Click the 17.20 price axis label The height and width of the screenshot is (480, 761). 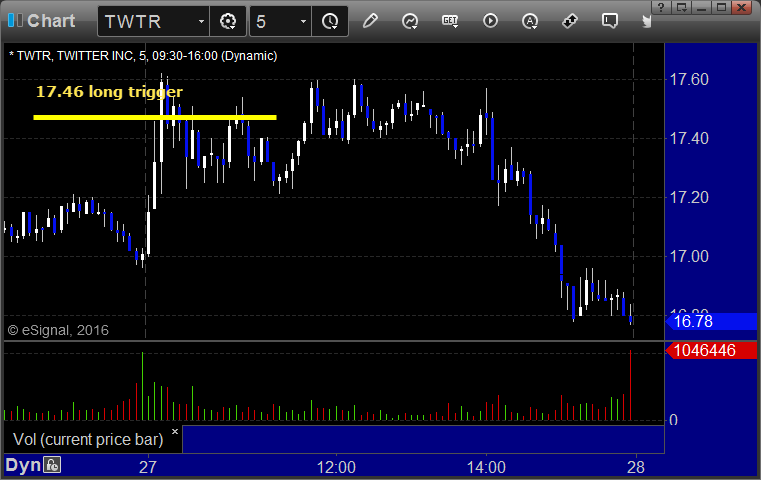coord(689,198)
